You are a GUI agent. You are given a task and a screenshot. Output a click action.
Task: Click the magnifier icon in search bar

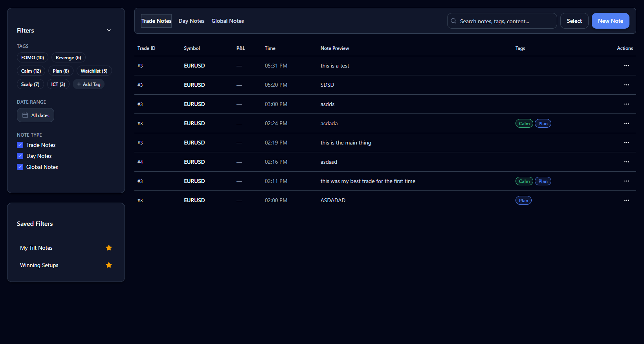coord(453,21)
